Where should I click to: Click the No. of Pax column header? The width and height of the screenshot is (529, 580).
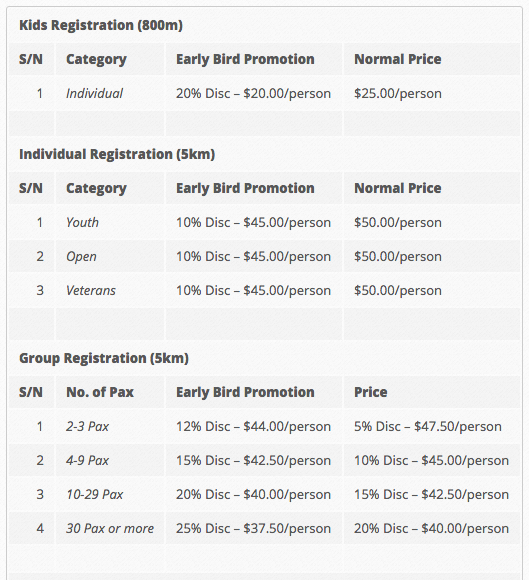(x=100, y=392)
